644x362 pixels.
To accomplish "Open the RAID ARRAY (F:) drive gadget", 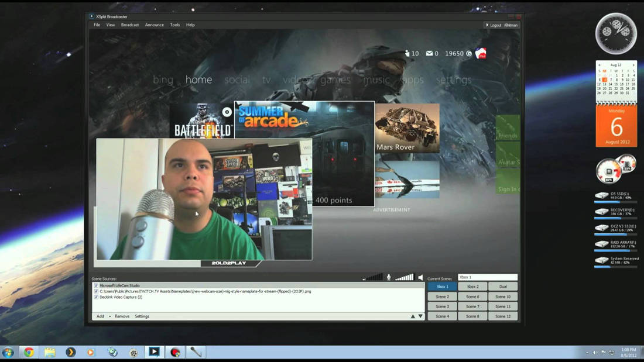I will point(616,245).
